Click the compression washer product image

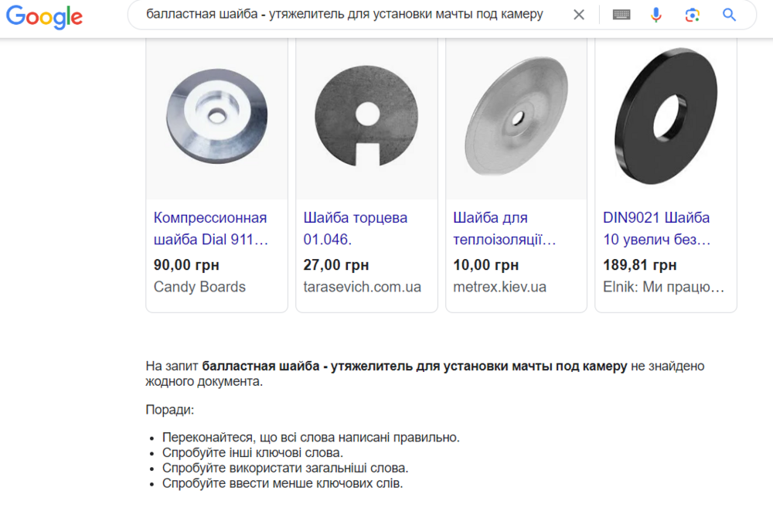coord(217,115)
